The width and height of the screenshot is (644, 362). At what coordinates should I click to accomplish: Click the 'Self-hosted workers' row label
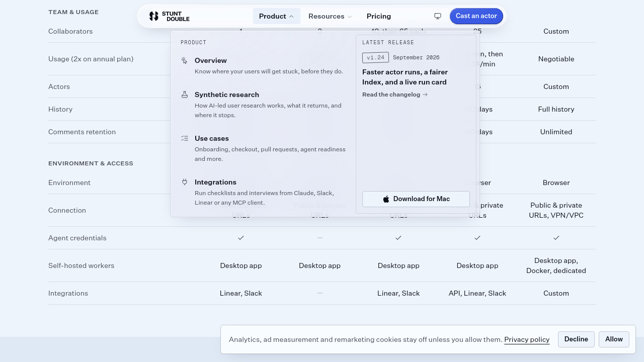82,265
